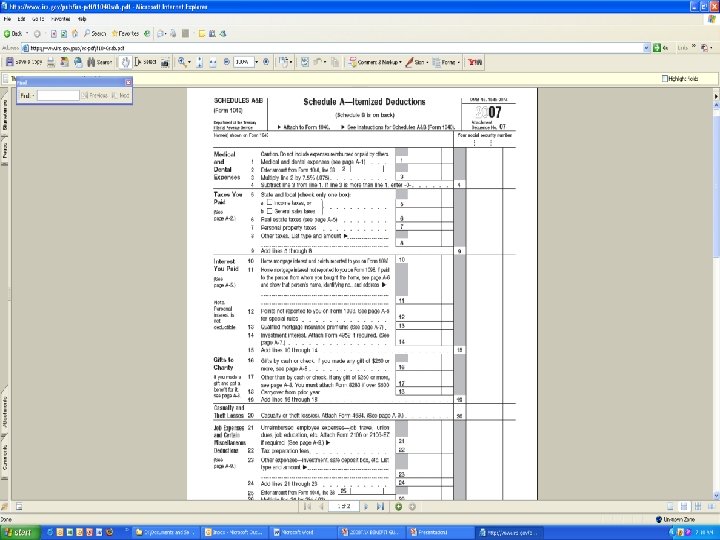Click the IE Home icon

(x=74, y=34)
